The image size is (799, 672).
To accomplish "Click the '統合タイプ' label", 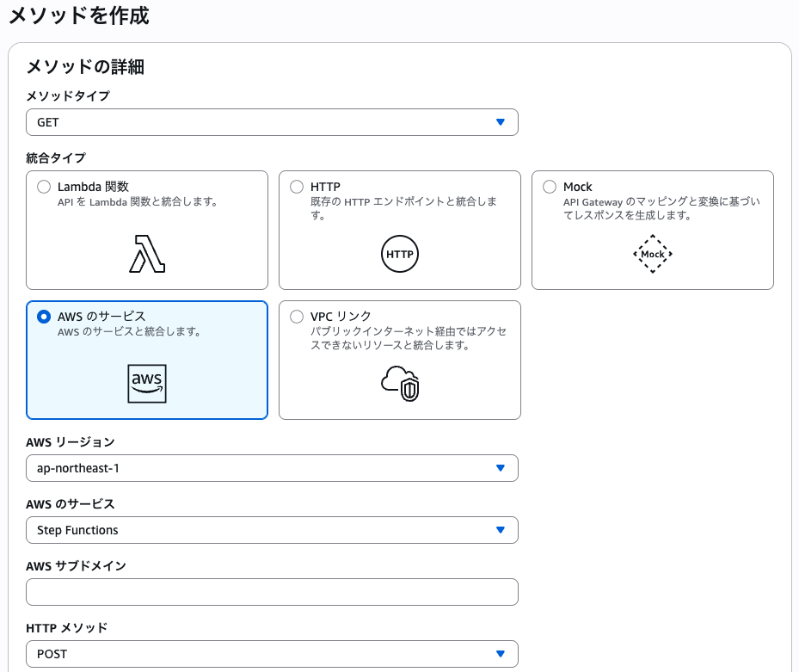I will pyautogui.click(x=56, y=158).
